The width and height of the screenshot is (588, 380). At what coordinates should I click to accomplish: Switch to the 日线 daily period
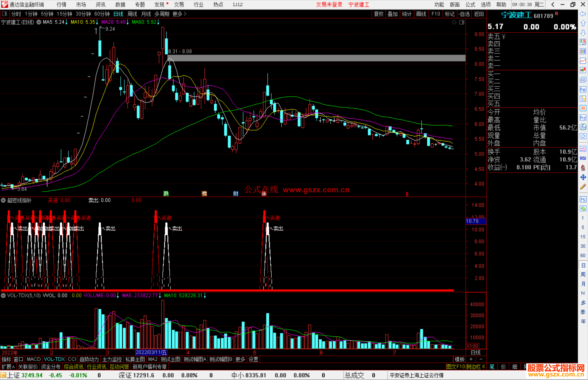coord(118,14)
